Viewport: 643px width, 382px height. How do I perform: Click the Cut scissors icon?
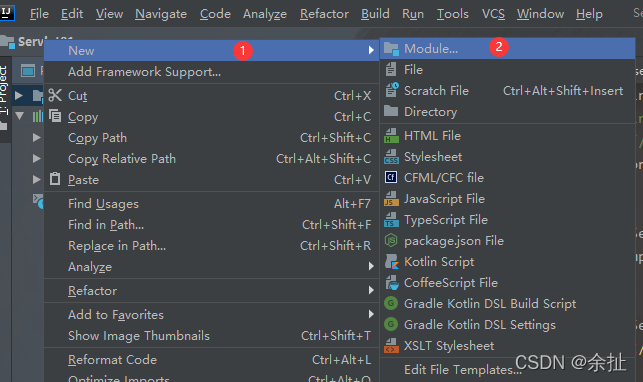[55, 95]
